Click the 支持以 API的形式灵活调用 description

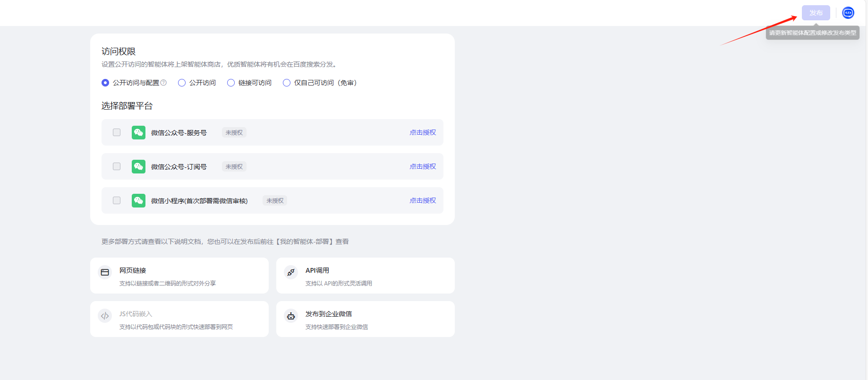(x=339, y=284)
